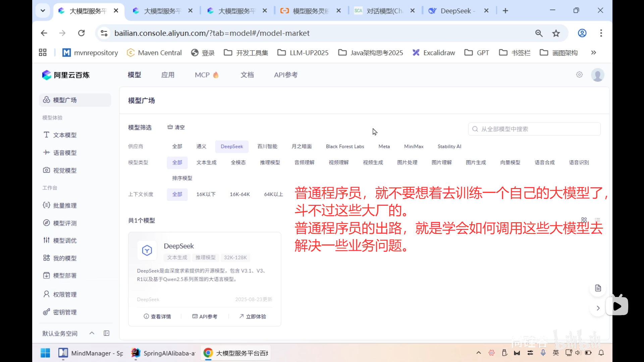Open 模型部署 in the left sidebar
Viewport: 644px width, 362px height.
click(64, 275)
